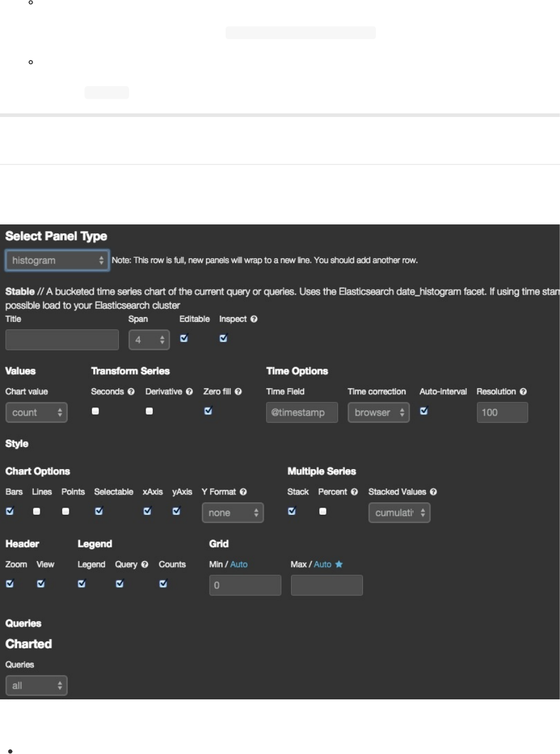Click the Max Auto link

[322, 565]
